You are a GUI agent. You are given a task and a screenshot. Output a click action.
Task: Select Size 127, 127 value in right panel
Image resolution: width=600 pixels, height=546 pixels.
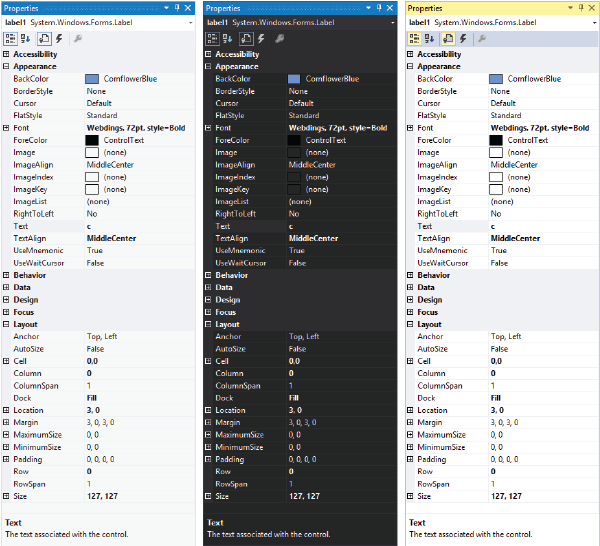(506, 496)
